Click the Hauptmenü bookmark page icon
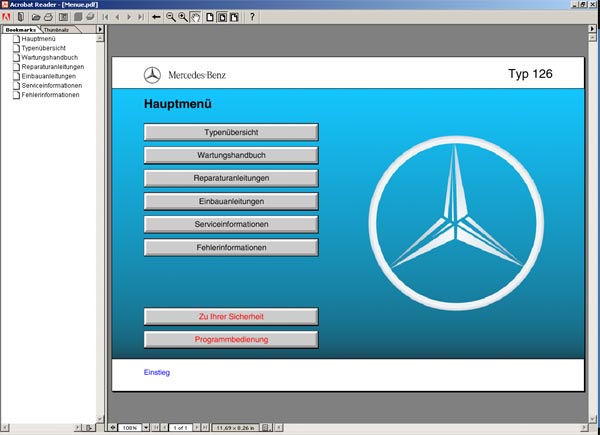Image resolution: width=600 pixels, height=435 pixels. 16,39
